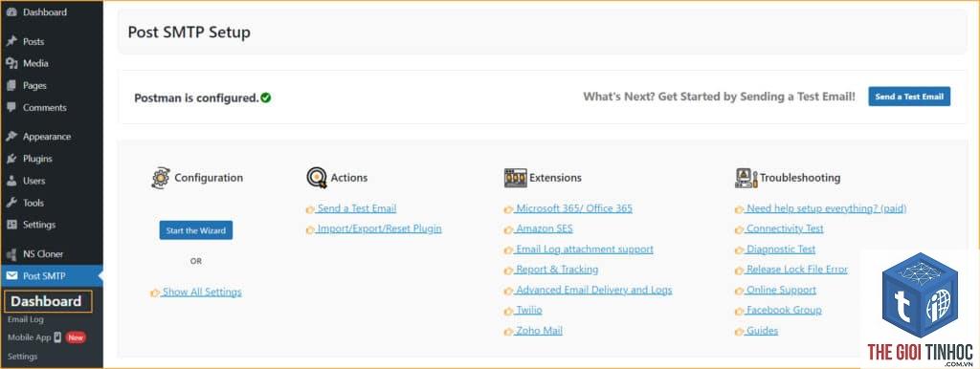The width and height of the screenshot is (980, 369).
Task: Open the Import/Export/Reset Plugin link
Action: coord(379,228)
